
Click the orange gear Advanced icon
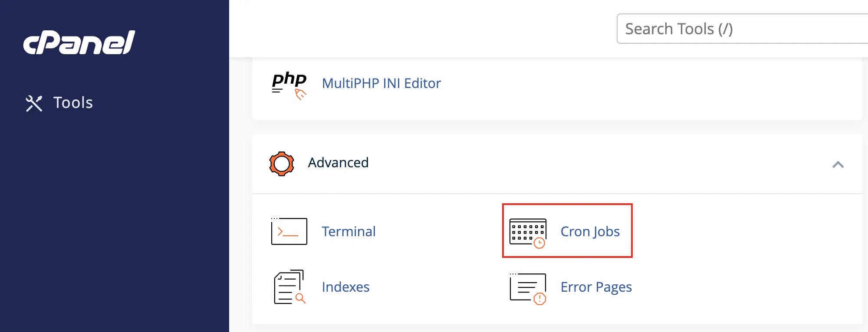[282, 163]
